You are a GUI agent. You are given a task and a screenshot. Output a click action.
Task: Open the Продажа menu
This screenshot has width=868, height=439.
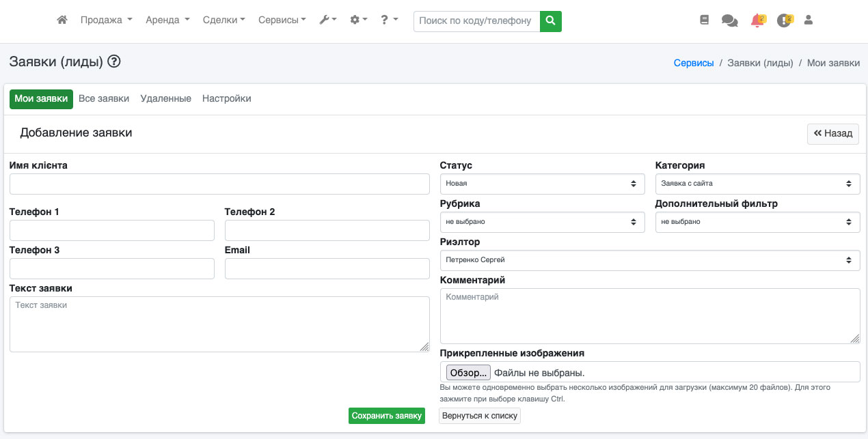(106, 20)
